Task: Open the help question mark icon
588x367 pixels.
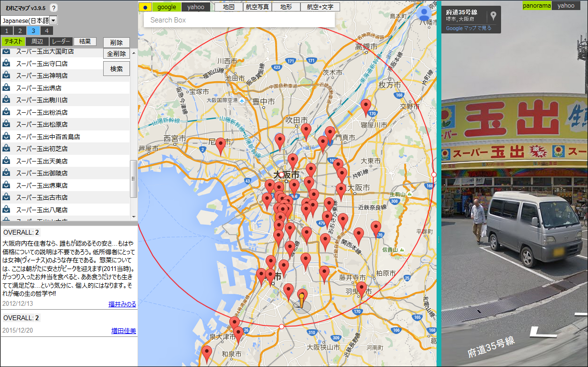Action: click(53, 8)
